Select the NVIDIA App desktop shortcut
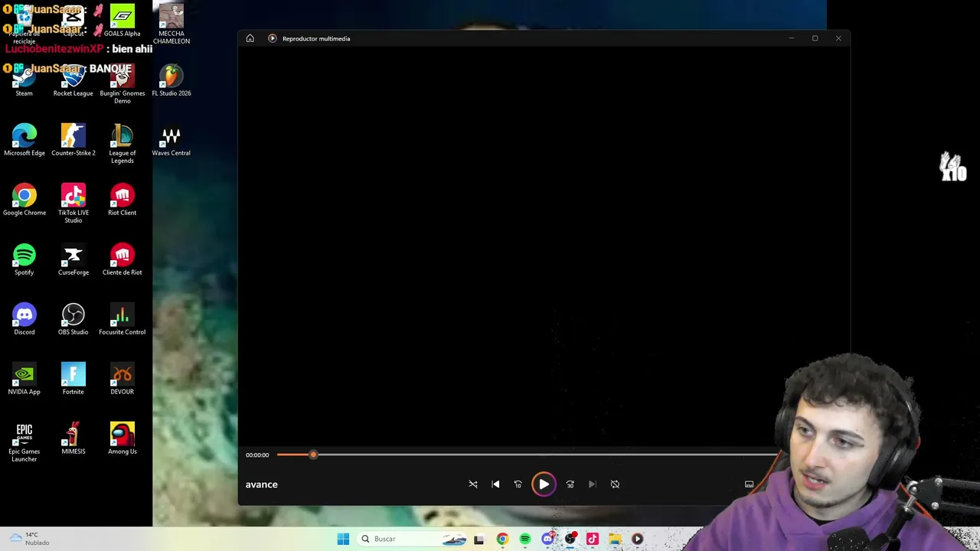The image size is (980, 551). [x=24, y=379]
